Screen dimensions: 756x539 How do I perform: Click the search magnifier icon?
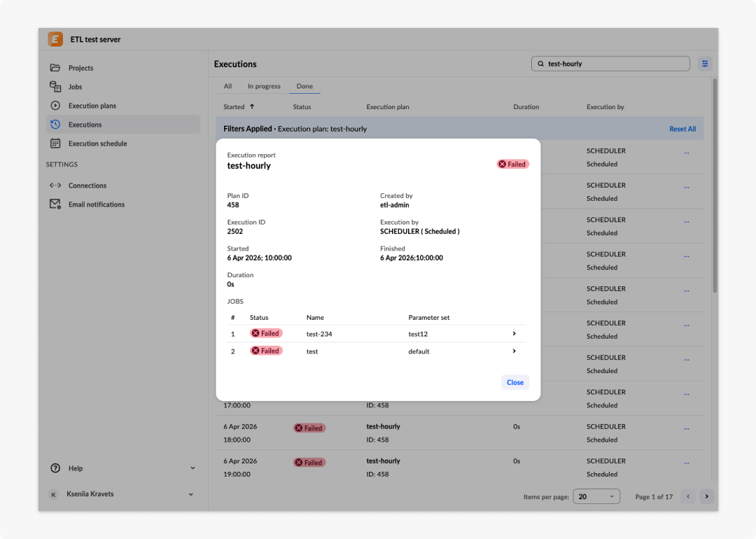tap(540, 64)
